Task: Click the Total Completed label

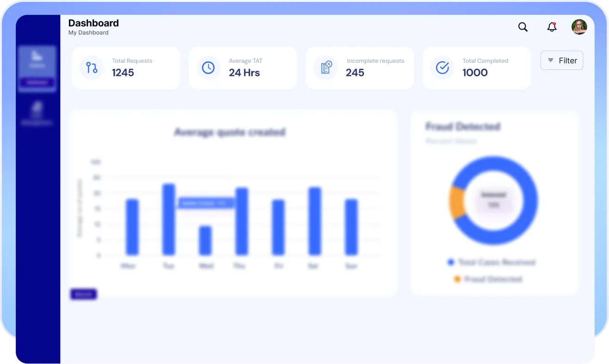Action: [485, 61]
